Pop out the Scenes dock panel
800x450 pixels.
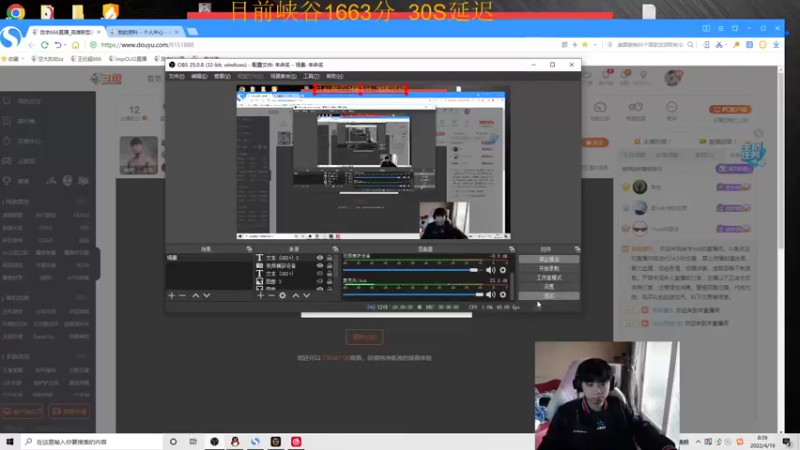(249, 249)
